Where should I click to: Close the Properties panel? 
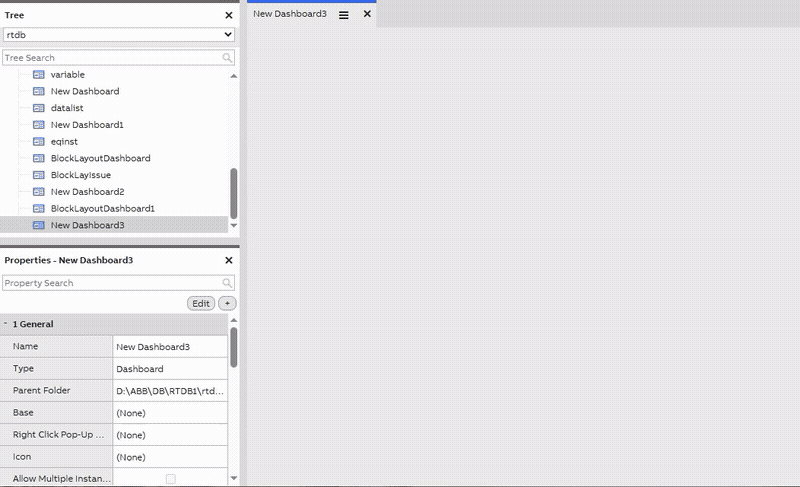(229, 260)
